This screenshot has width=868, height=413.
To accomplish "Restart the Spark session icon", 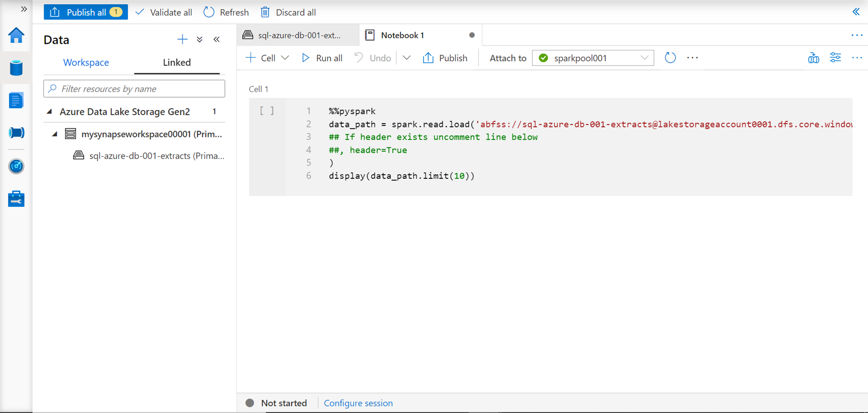I will [670, 58].
